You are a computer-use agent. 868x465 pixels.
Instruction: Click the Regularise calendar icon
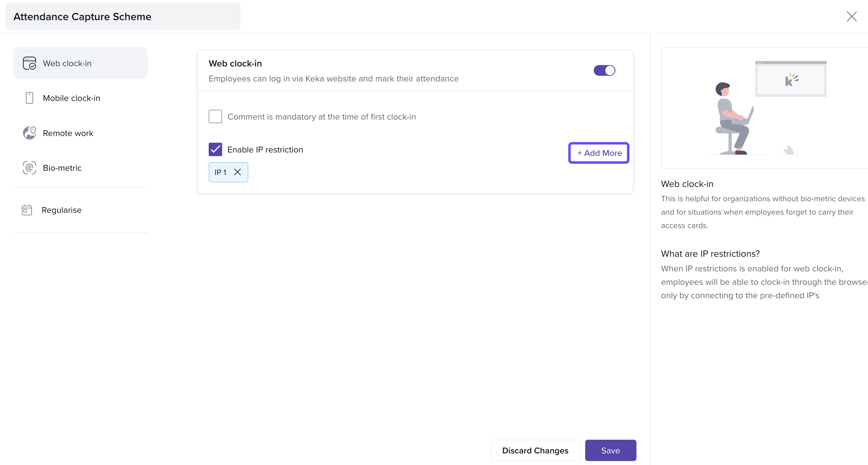point(27,210)
